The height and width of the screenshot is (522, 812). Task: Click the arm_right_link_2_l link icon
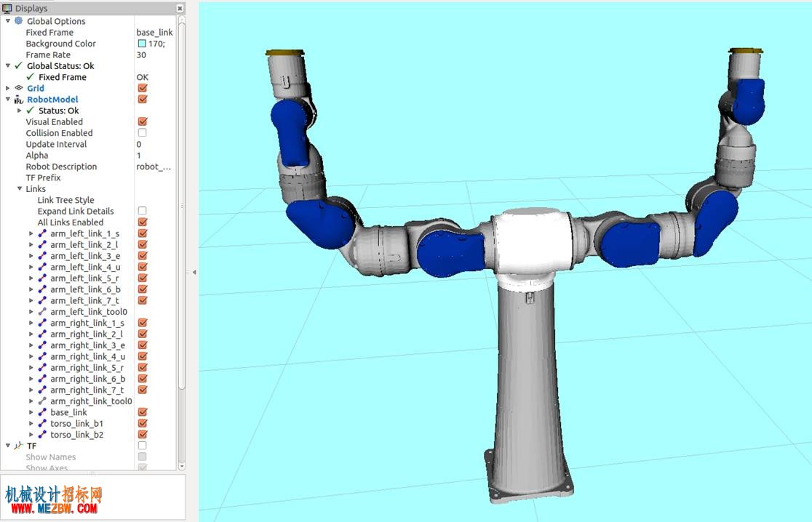click(x=42, y=334)
